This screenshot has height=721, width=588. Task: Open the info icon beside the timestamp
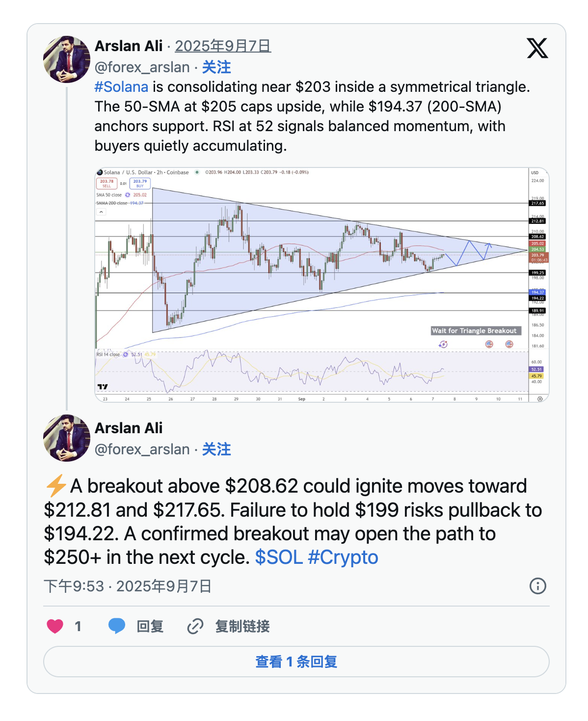pyautogui.click(x=537, y=586)
